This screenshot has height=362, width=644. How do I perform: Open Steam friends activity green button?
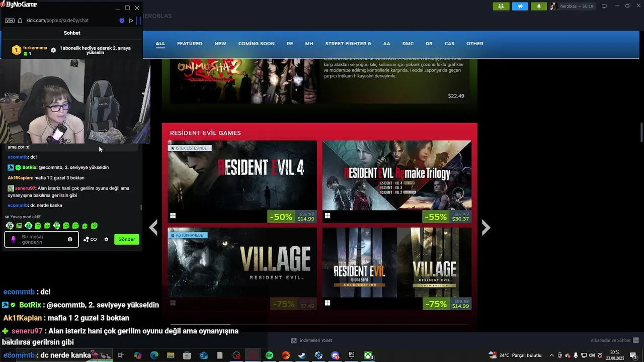(501, 6)
